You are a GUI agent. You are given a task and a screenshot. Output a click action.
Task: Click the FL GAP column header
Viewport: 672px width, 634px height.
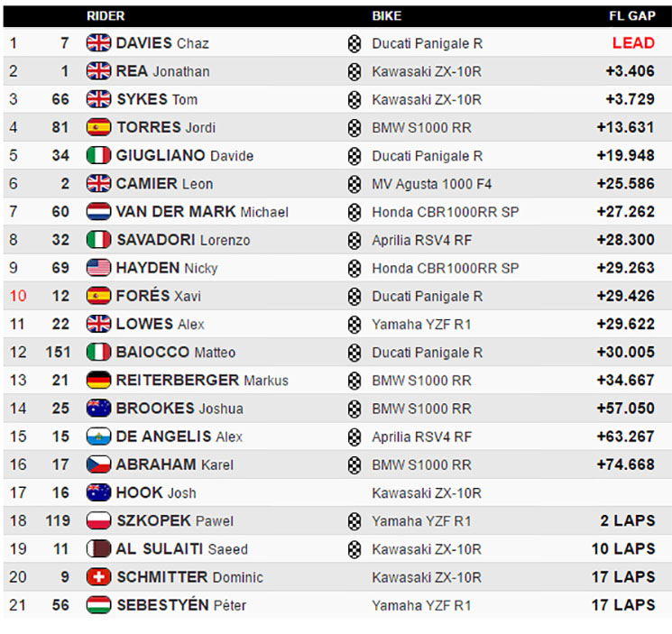click(632, 16)
